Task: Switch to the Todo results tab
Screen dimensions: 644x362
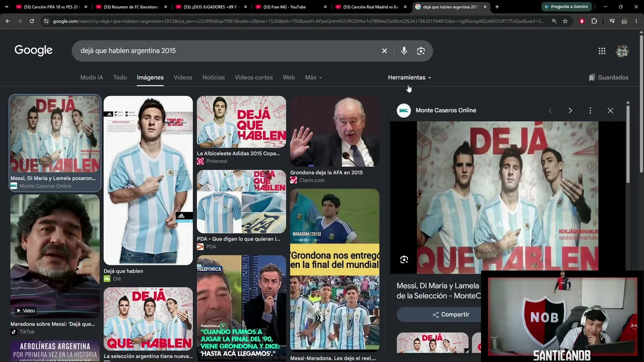Action: [x=120, y=77]
